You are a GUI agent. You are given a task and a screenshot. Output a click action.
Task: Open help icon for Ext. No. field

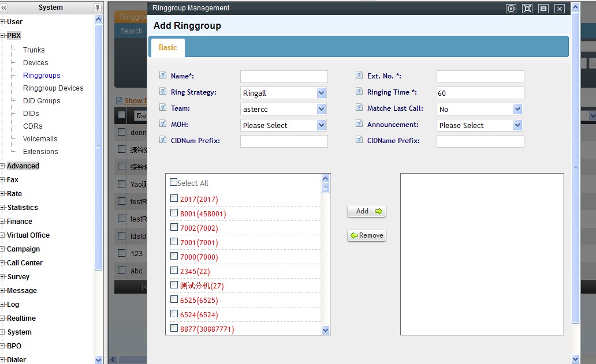[359, 76]
